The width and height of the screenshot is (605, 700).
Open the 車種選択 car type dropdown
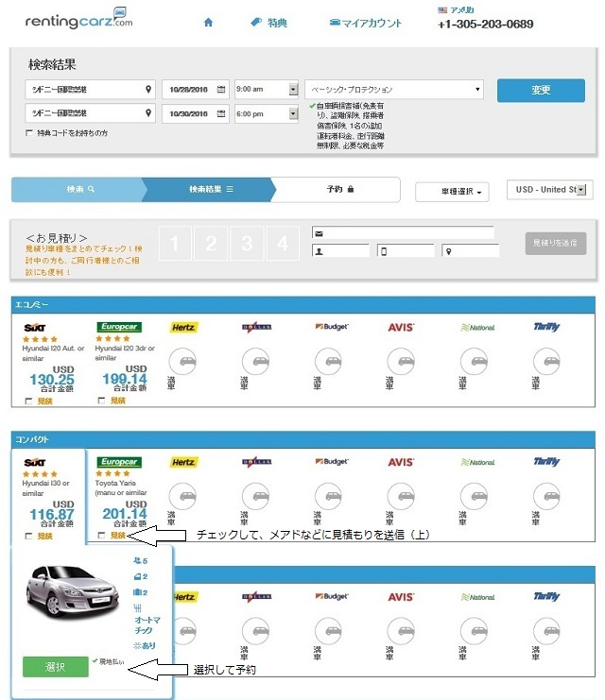click(452, 192)
